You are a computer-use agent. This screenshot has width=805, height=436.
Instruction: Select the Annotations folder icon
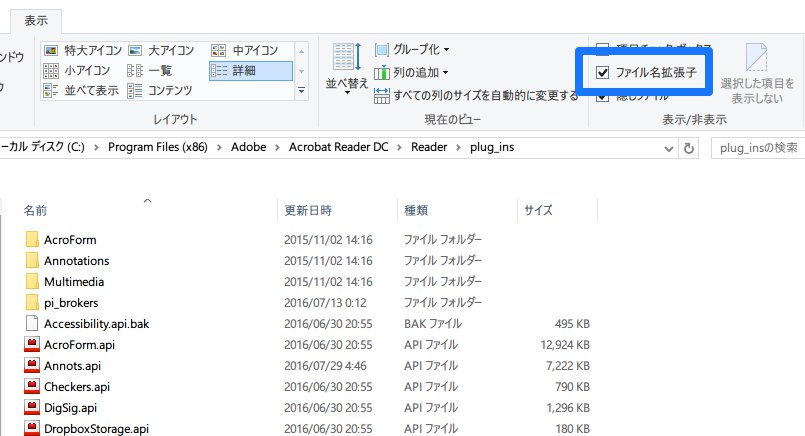click(32, 260)
